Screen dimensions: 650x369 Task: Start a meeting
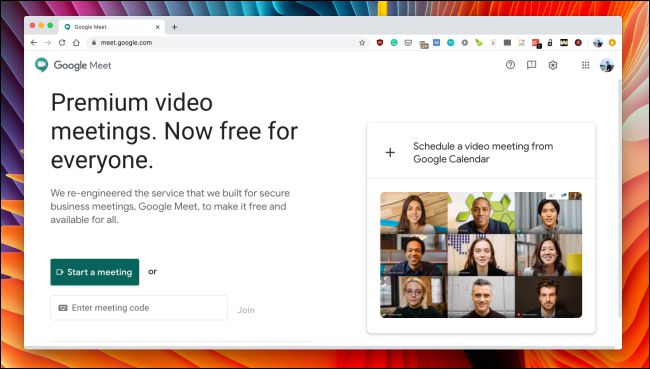(x=95, y=272)
